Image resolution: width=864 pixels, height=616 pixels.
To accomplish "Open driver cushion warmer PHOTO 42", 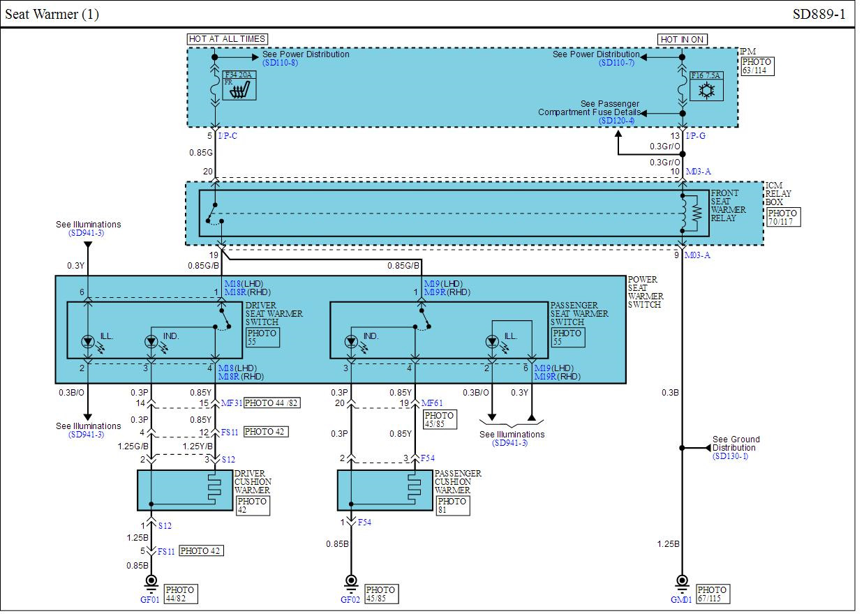I will (x=252, y=506).
